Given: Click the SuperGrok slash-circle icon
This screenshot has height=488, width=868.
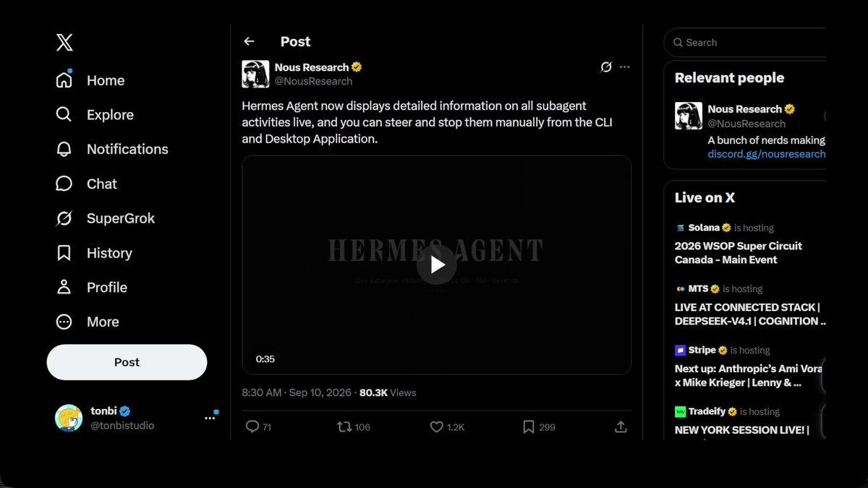Looking at the screenshot, I should (64, 218).
